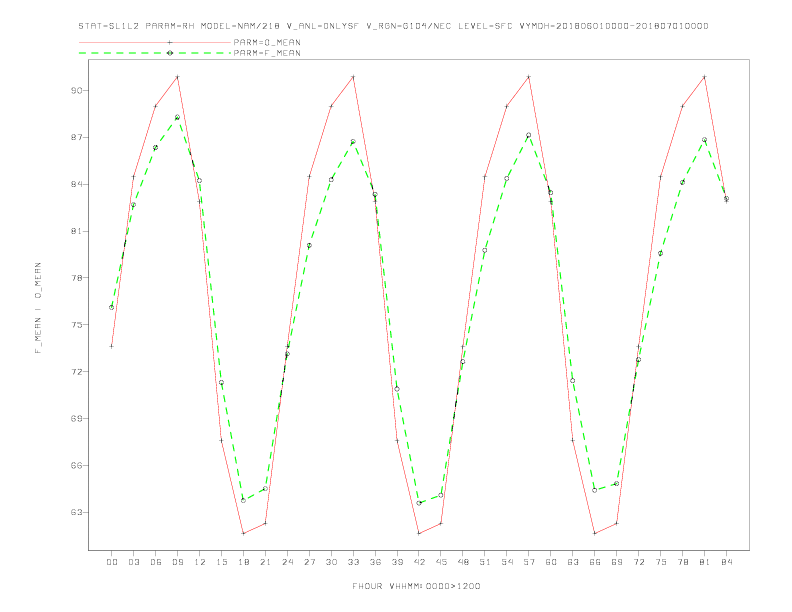Screen dimensions: 792x612
Task: Click the x-axis tick label 72
Action: (x=639, y=562)
